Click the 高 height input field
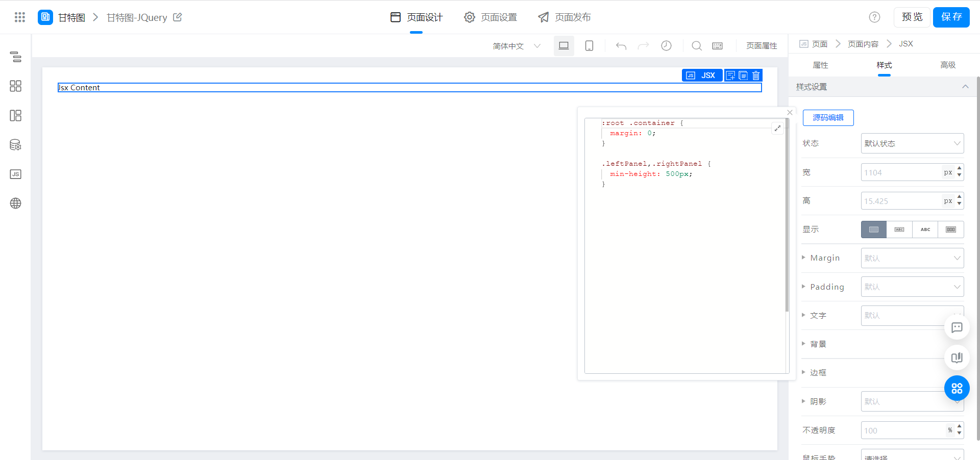The image size is (980, 460). 901,201
